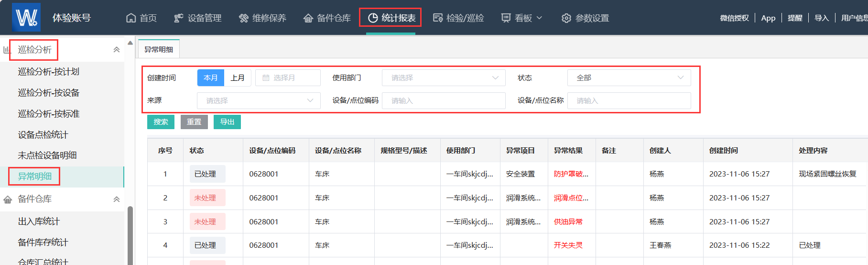868x265 pixels.
Task: Click the W application logo
Action: [26, 17]
